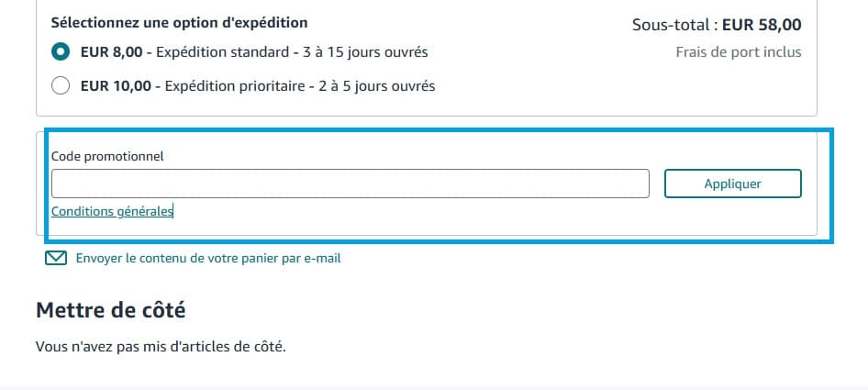The width and height of the screenshot is (868, 390).
Task: Click the "Sélectionnez une option d'expédition" heading
Action: click(x=180, y=22)
